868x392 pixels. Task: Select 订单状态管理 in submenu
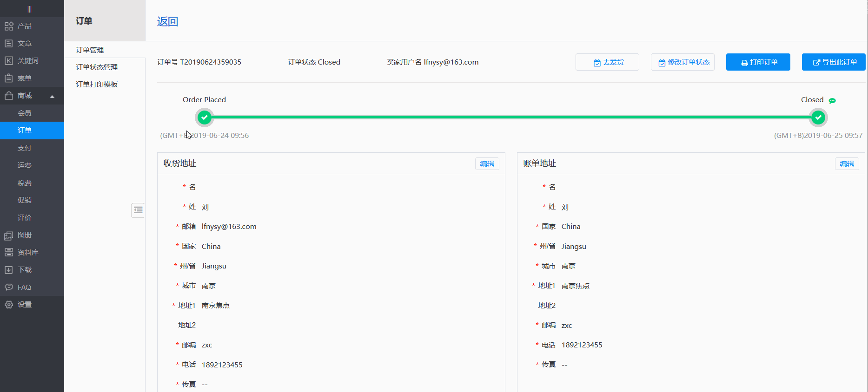[97, 67]
